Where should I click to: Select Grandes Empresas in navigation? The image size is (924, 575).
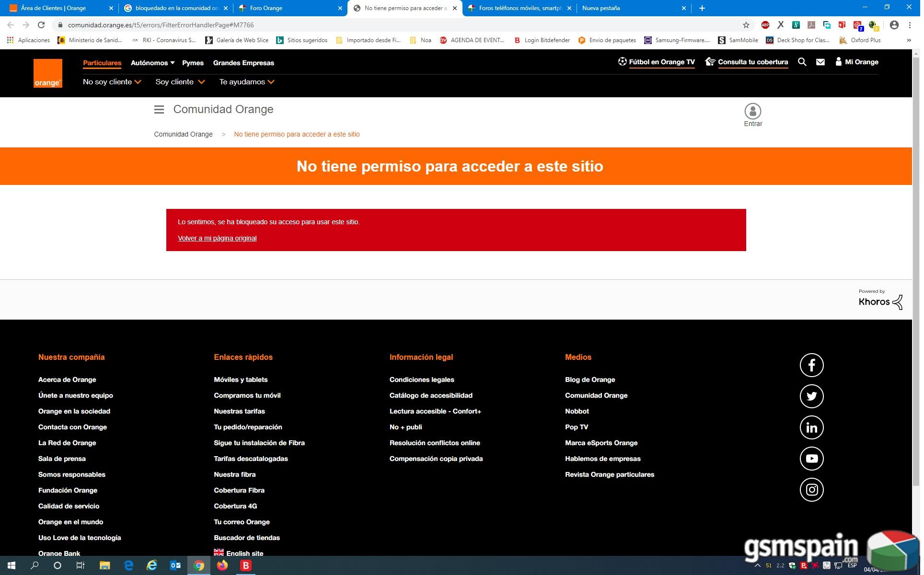pos(244,63)
